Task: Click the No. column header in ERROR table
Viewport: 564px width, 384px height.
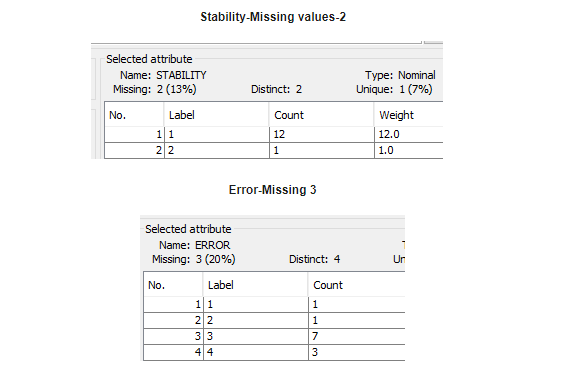Action: [x=173, y=285]
